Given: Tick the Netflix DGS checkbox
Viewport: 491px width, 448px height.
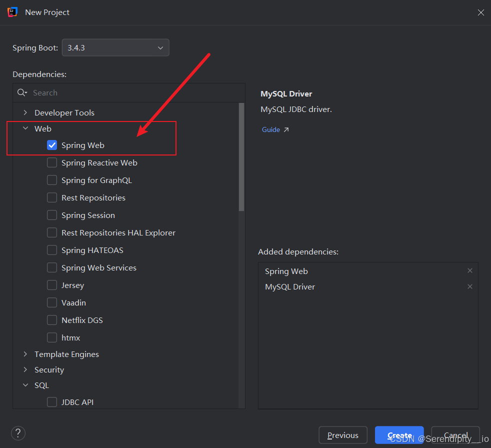Looking at the screenshot, I should 52,320.
